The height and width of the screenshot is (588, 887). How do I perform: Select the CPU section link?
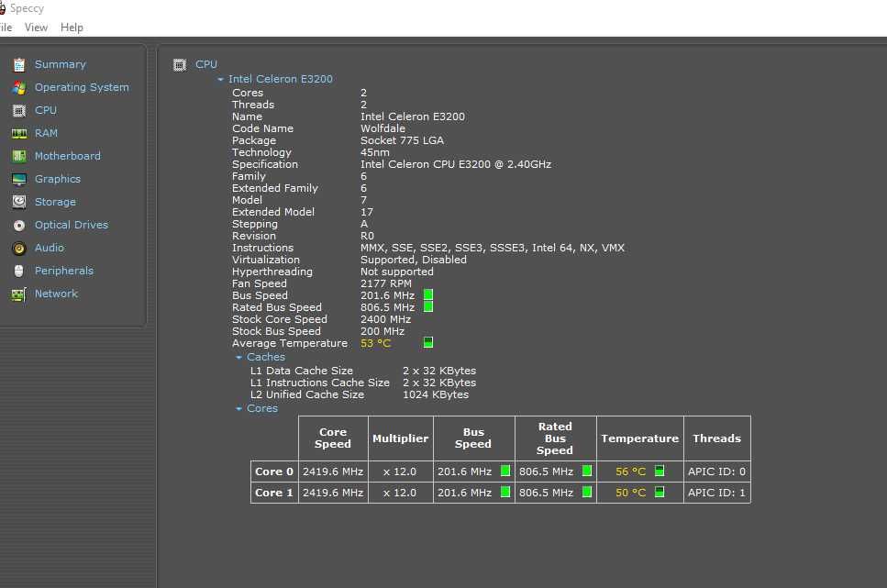tap(46, 110)
